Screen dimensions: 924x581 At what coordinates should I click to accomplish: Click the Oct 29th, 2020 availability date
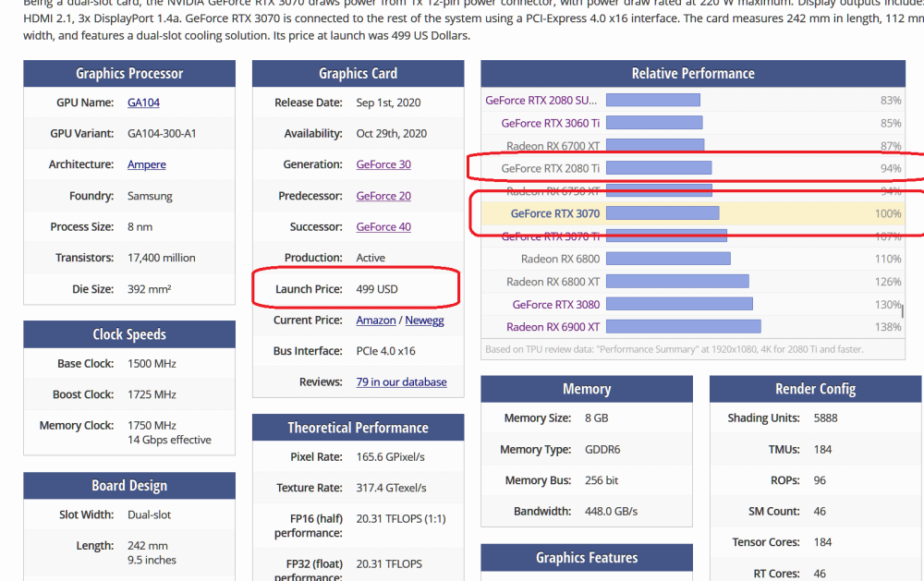(391, 134)
